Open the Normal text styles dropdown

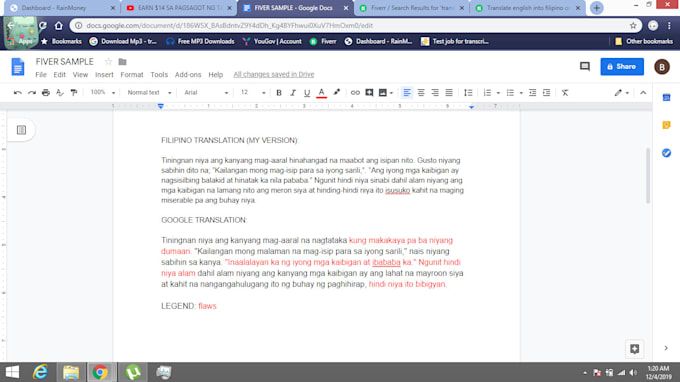point(149,92)
